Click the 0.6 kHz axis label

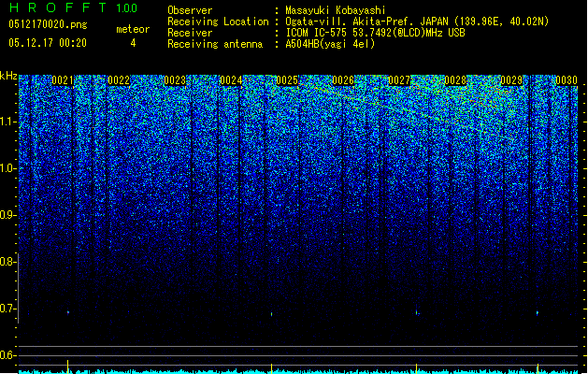(7, 355)
